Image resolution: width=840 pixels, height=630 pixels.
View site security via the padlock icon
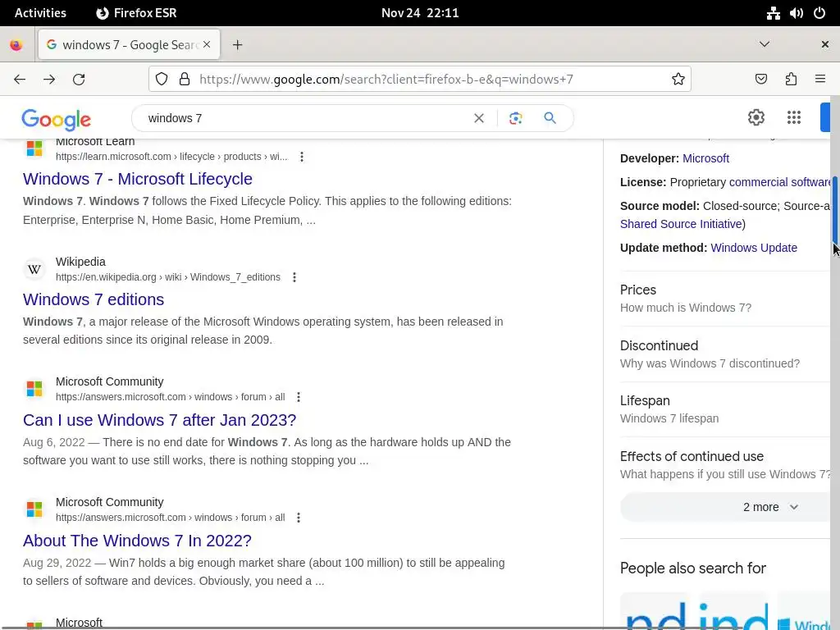point(185,80)
